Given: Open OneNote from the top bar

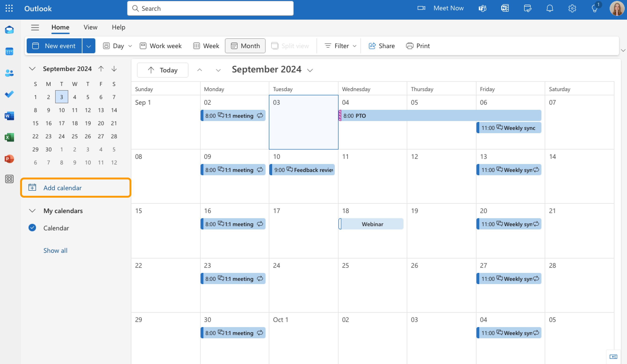Looking at the screenshot, I should click(504, 8).
